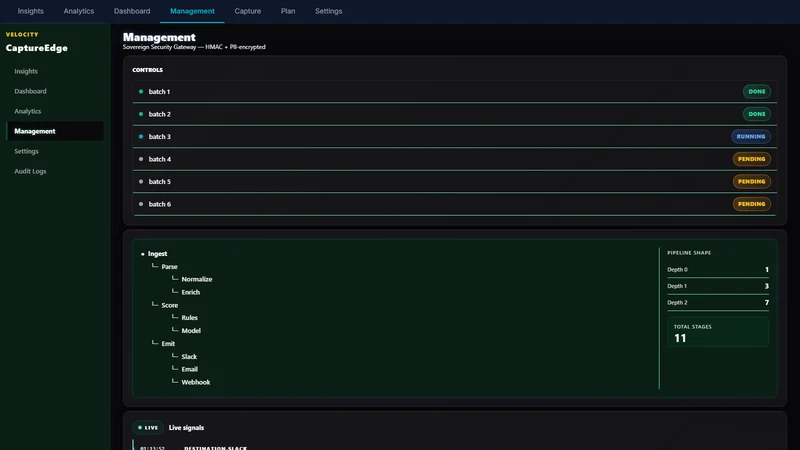Collapse the Ingest root node
The image size is (800, 450).
coord(157,254)
